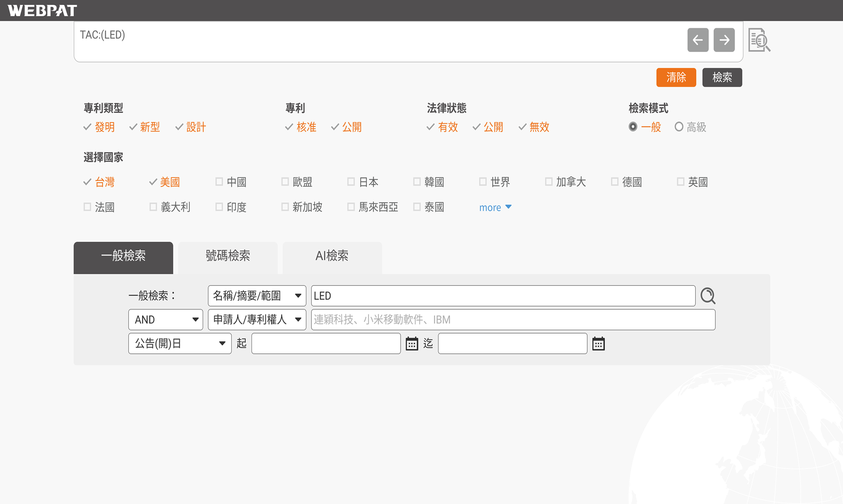Click the back arrow in query box
The image size is (843, 504).
pos(698,40)
